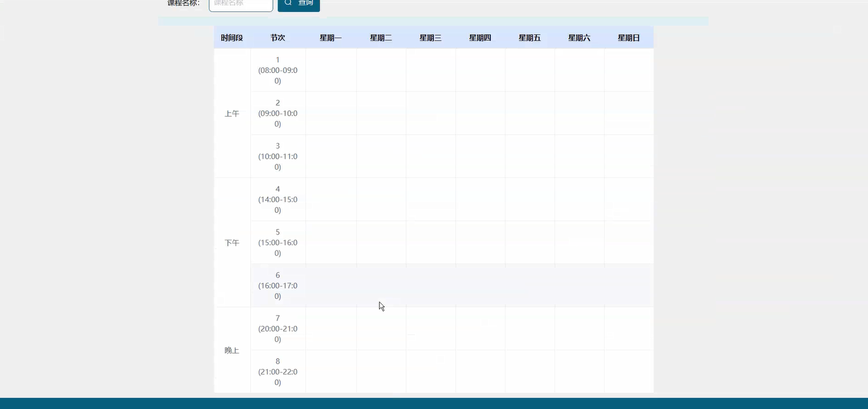Select the 星期三 column header

pos(431,38)
